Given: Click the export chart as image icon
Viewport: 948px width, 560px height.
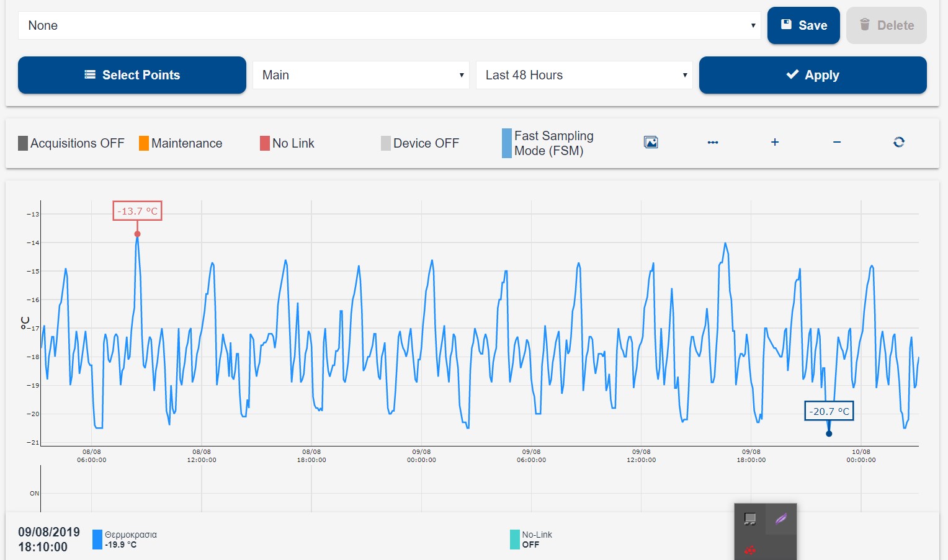Looking at the screenshot, I should 651,143.
